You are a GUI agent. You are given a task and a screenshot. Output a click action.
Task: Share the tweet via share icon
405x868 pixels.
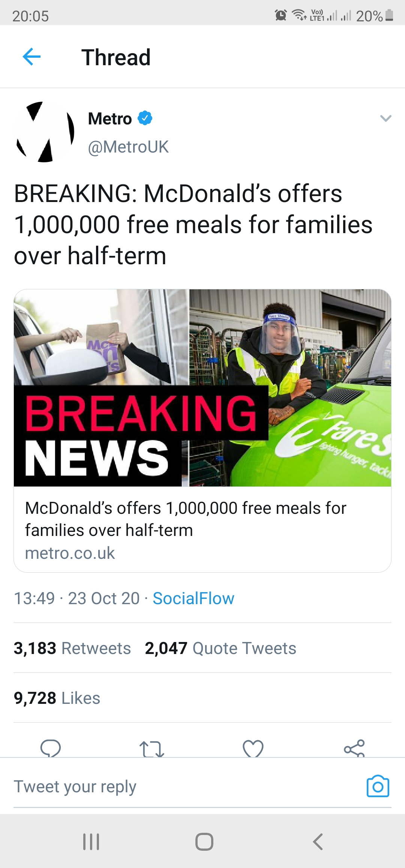[x=354, y=748]
